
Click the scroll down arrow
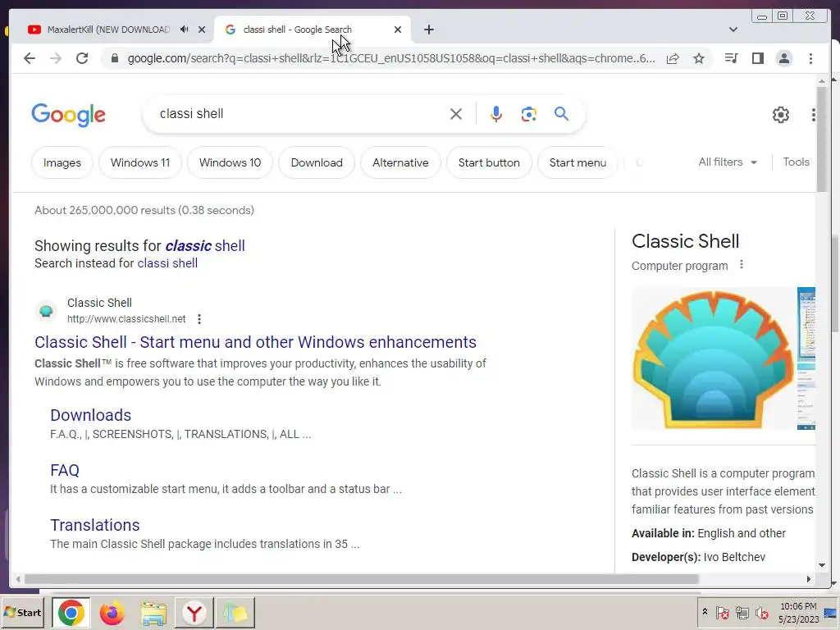tap(822, 564)
